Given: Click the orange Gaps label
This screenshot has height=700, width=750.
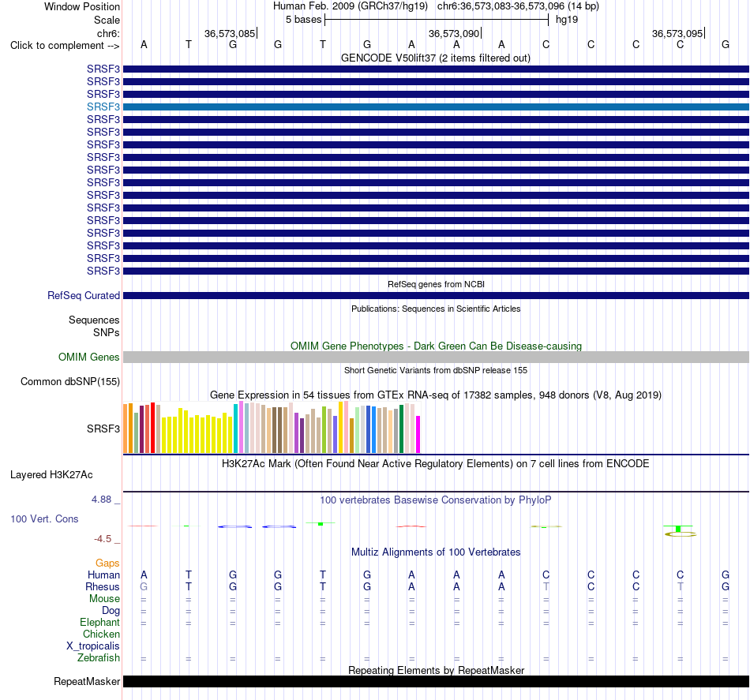Looking at the screenshot, I should click(x=107, y=563).
